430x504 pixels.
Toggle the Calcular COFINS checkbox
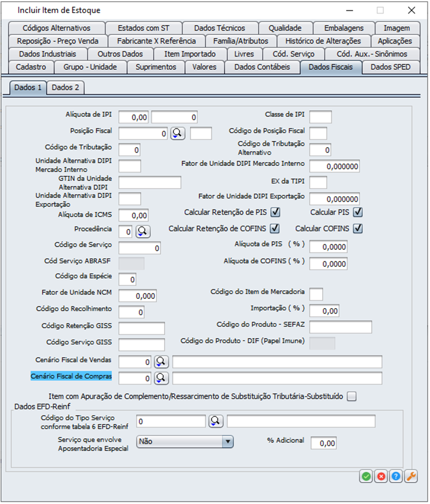coord(358,229)
